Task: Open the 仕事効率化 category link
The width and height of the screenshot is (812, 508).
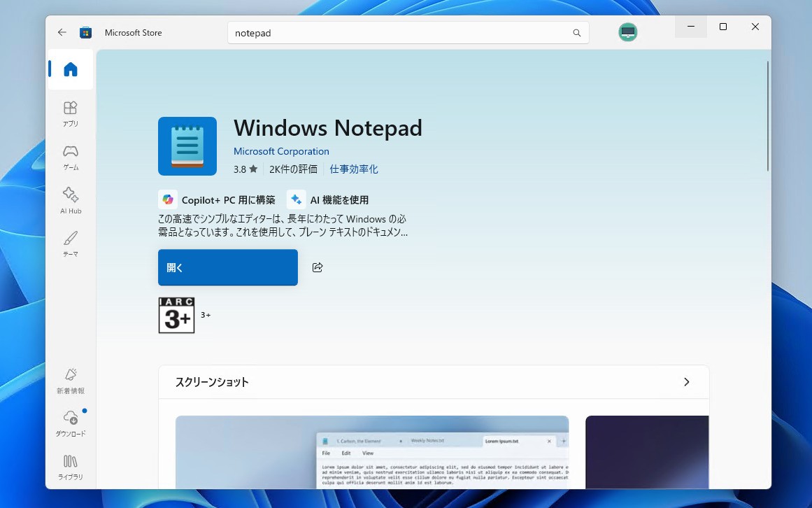Action: (354, 169)
